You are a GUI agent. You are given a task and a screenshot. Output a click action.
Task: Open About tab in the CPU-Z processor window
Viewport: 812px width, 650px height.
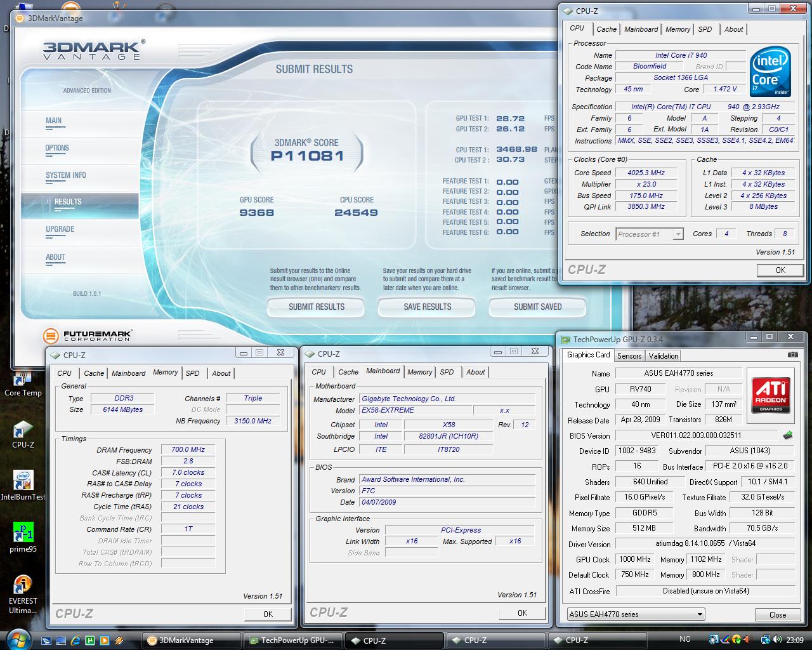734,29
